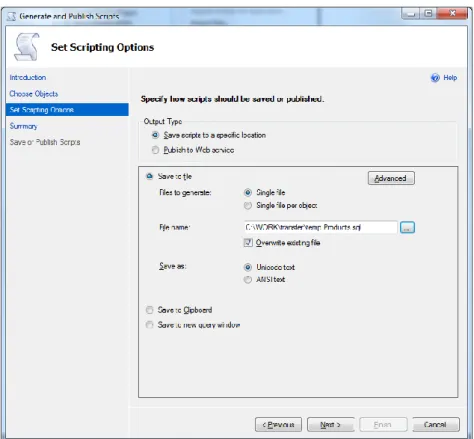Close the Generate and Publish Scripts window

(452, 14)
